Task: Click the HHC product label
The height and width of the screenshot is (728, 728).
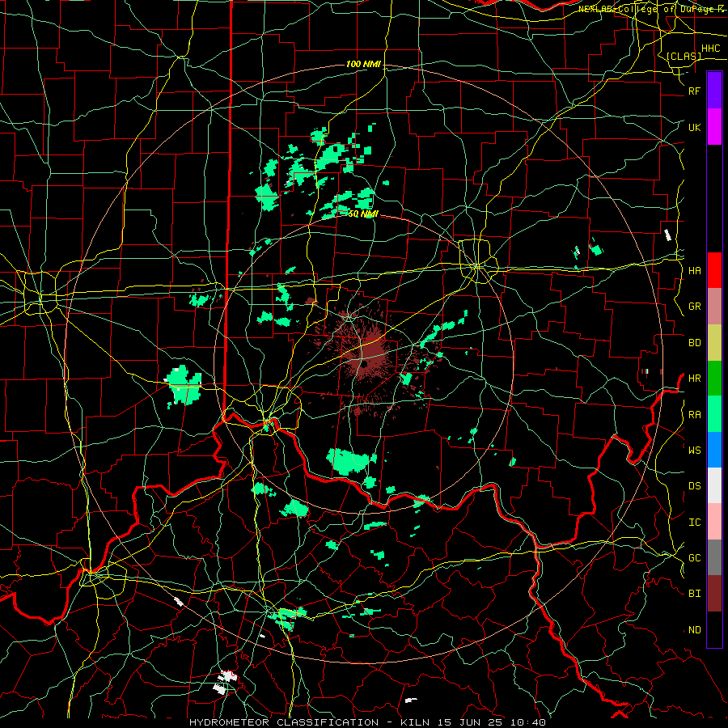Action: [x=710, y=49]
